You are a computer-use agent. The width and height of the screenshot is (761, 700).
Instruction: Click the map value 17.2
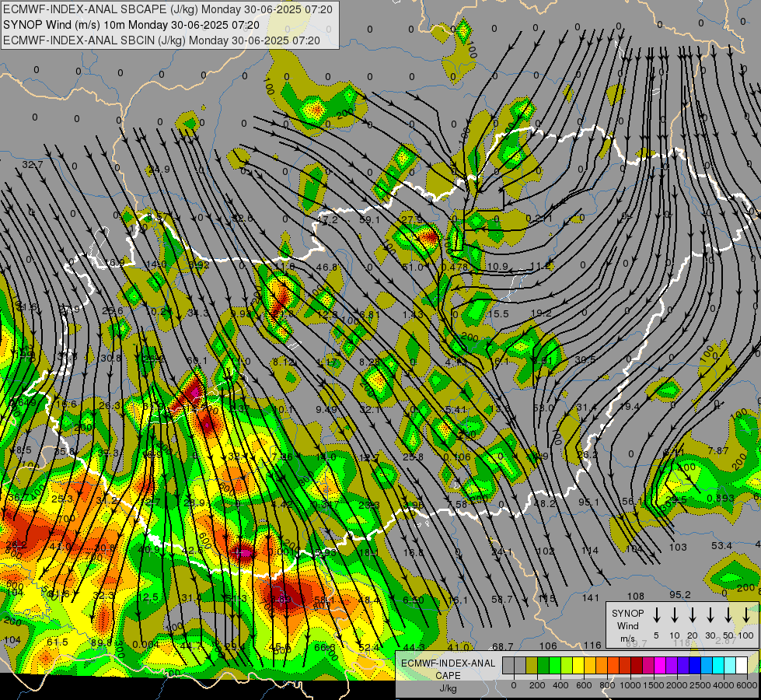pyautogui.click(x=327, y=221)
